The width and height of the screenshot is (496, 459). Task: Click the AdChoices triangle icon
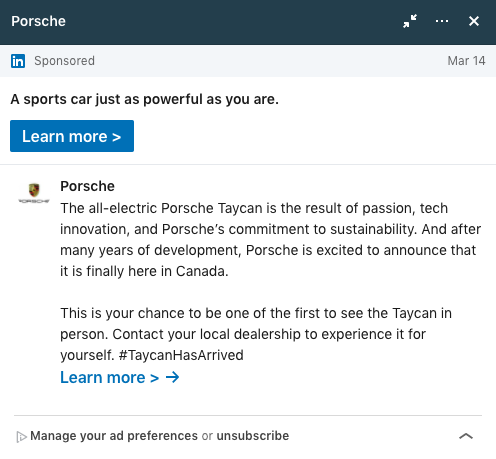21,437
